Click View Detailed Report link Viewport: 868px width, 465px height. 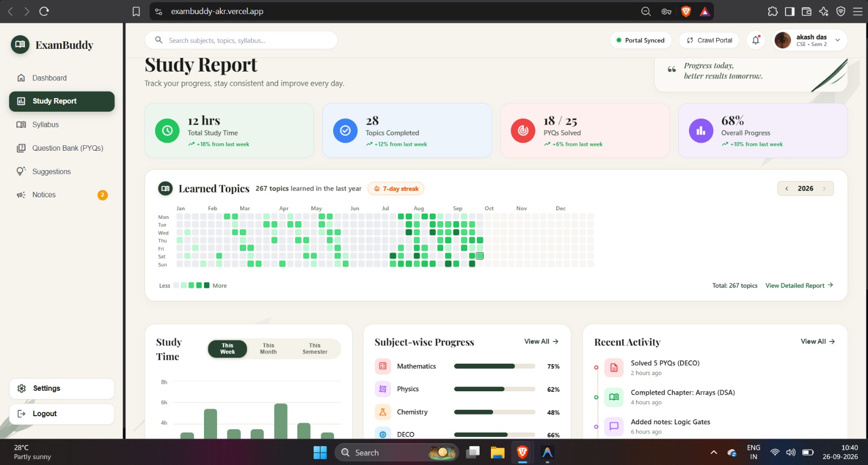coord(799,286)
